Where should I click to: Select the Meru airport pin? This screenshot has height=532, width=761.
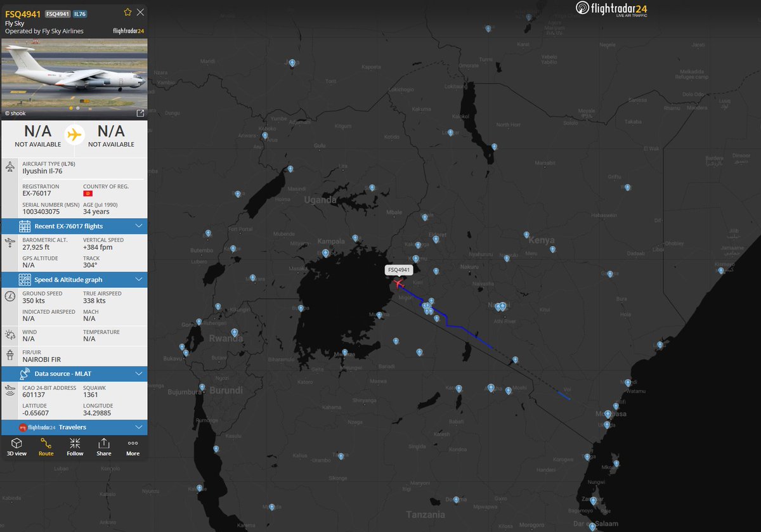coord(552,249)
